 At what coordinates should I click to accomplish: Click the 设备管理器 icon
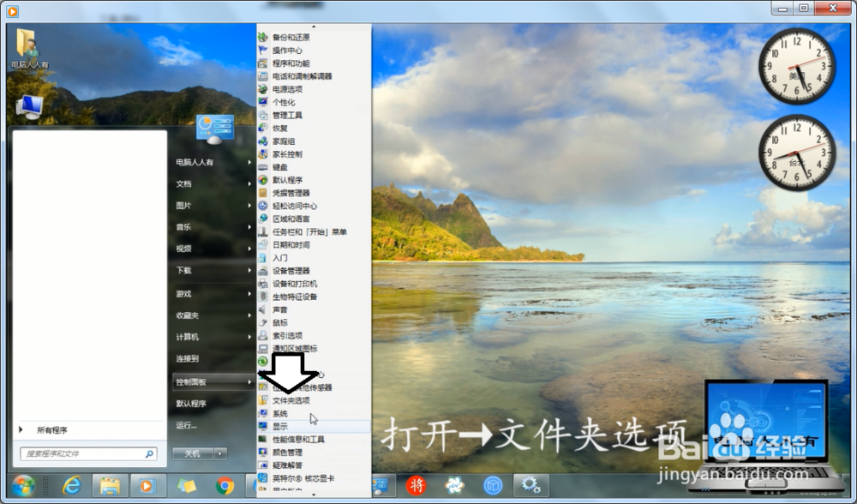[263, 271]
